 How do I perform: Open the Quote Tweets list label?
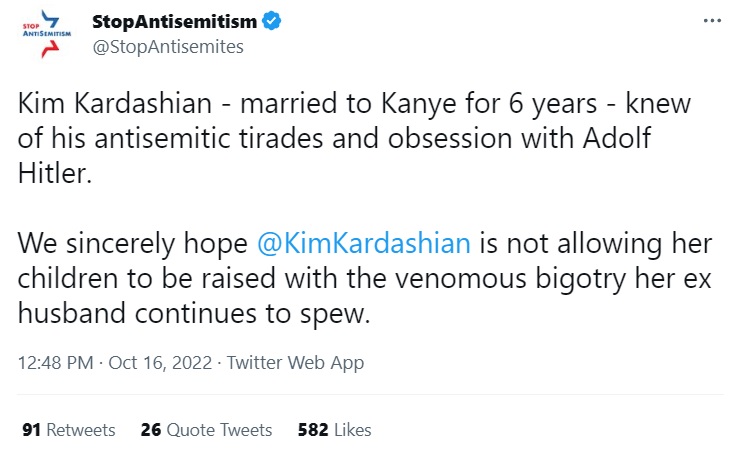tap(219, 430)
